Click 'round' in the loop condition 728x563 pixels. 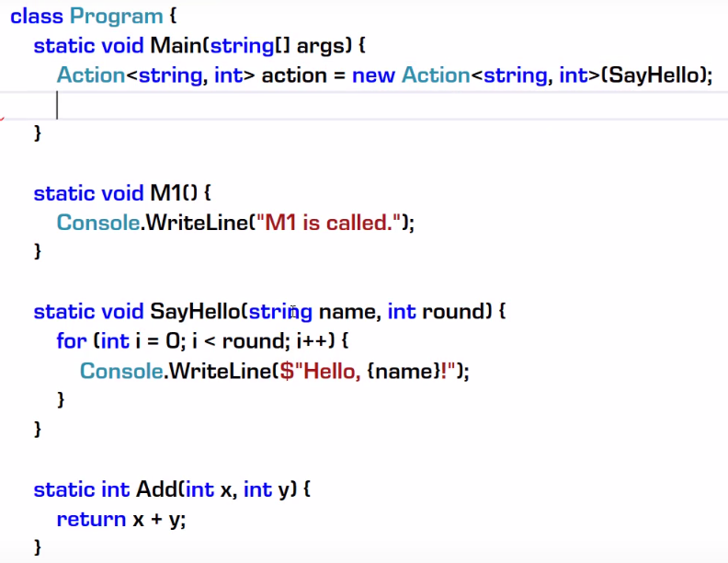click(x=253, y=341)
